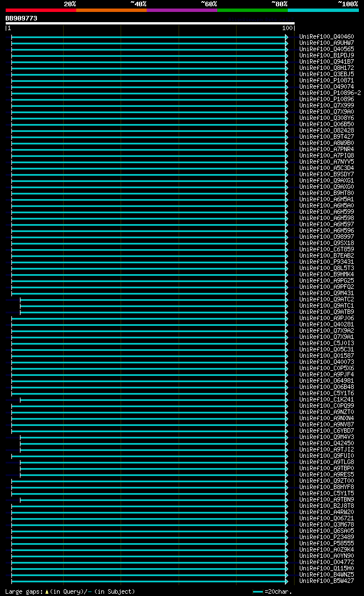Click the cyan ~100% identity legend bar
The width and height of the screenshot is (364, 596).
click(324, 10)
